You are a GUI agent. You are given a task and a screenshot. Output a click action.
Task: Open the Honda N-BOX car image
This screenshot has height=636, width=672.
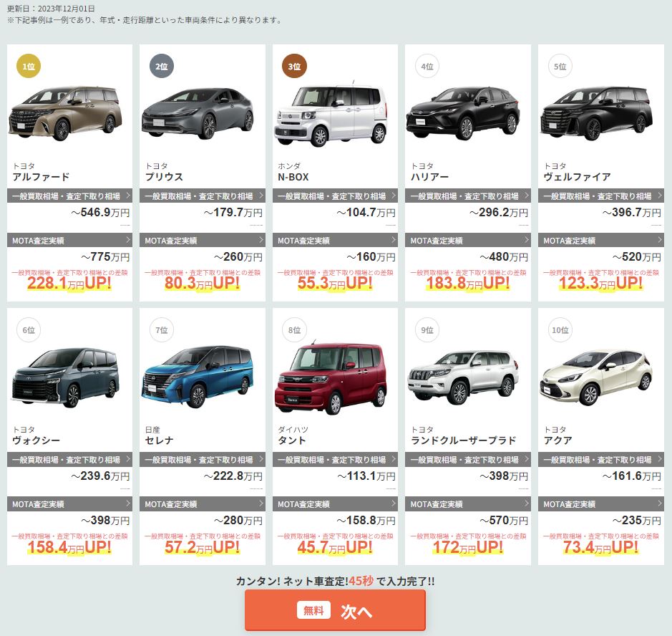click(331, 114)
